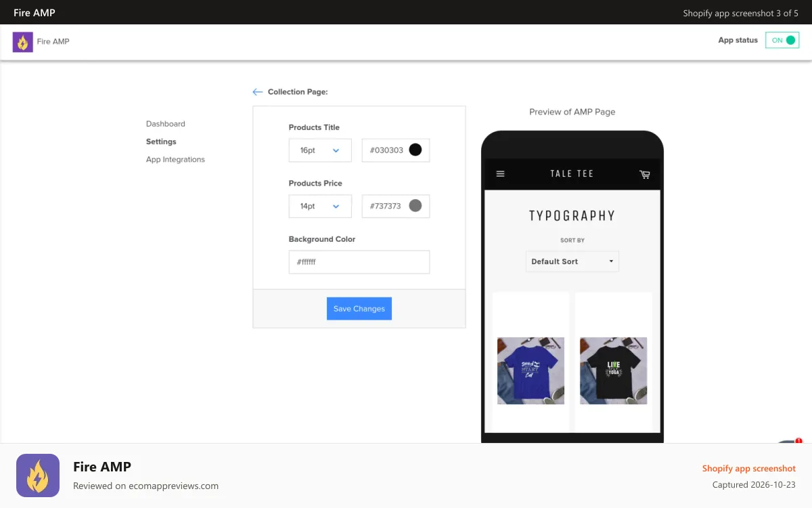The height and width of the screenshot is (508, 812).
Task: Click the Shopify app screenshot orange label
Action: (x=749, y=469)
